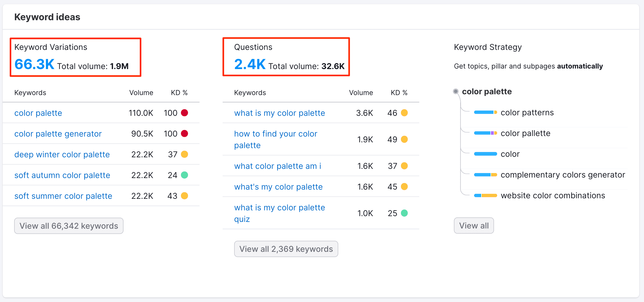Click the 2.4K questions count
644x302 pixels.
click(x=250, y=64)
